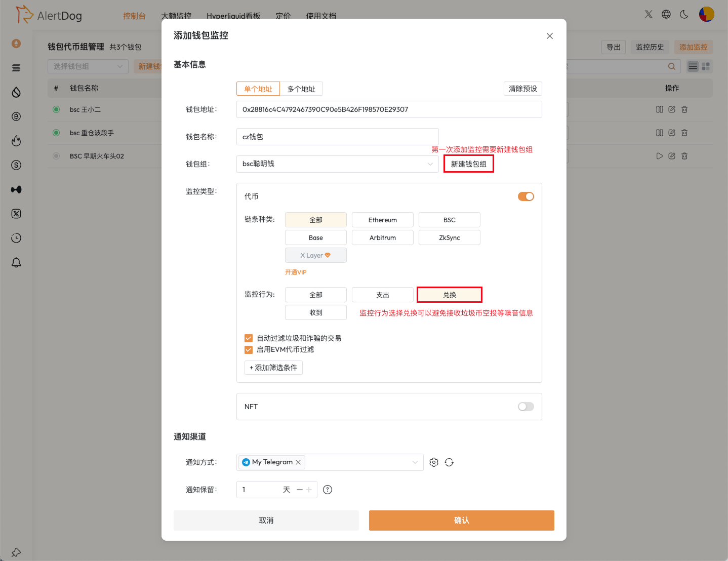728x561 pixels.
Task: Click the 钱包名称 input field
Action: tap(338, 137)
